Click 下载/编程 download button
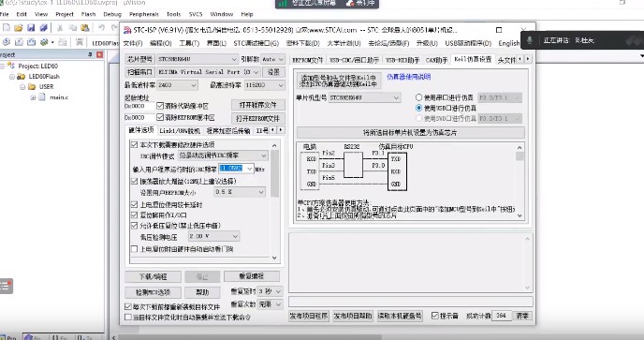This screenshot has width=644, height=340. pyautogui.click(x=154, y=276)
